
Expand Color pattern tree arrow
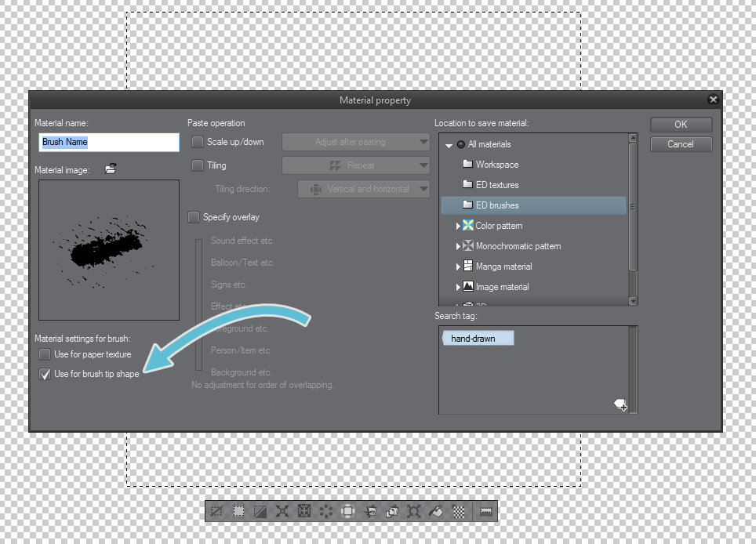click(458, 226)
